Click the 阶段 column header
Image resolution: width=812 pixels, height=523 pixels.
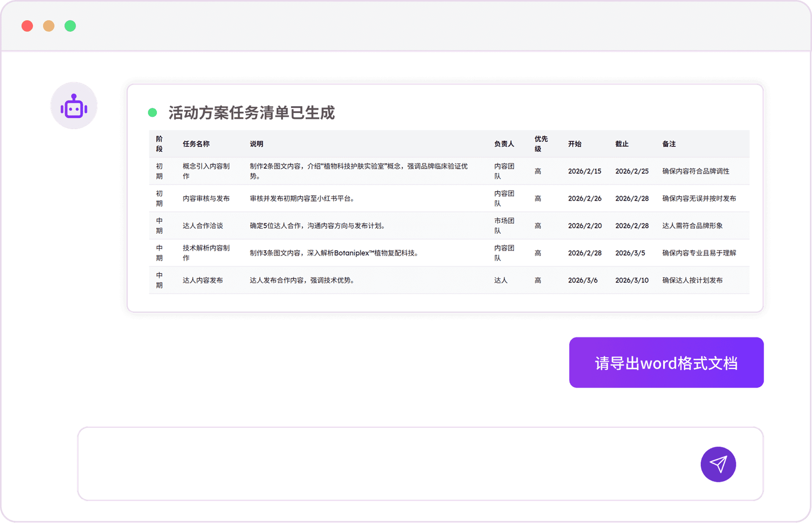click(x=160, y=143)
